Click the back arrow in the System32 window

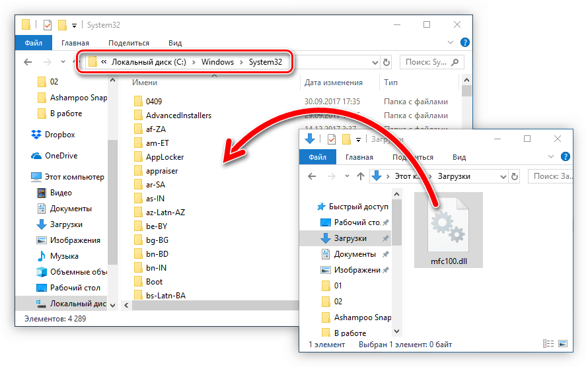tap(28, 62)
